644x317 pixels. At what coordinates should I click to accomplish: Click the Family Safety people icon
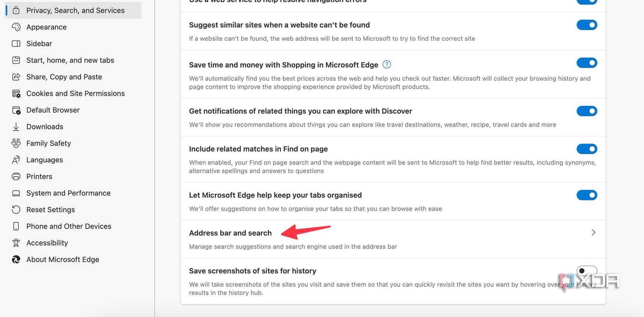(x=16, y=143)
